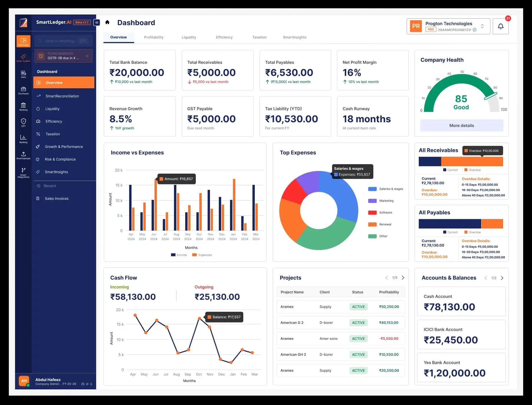Select the Overview tab
Screen dimensions: 532x405
coord(119,37)
